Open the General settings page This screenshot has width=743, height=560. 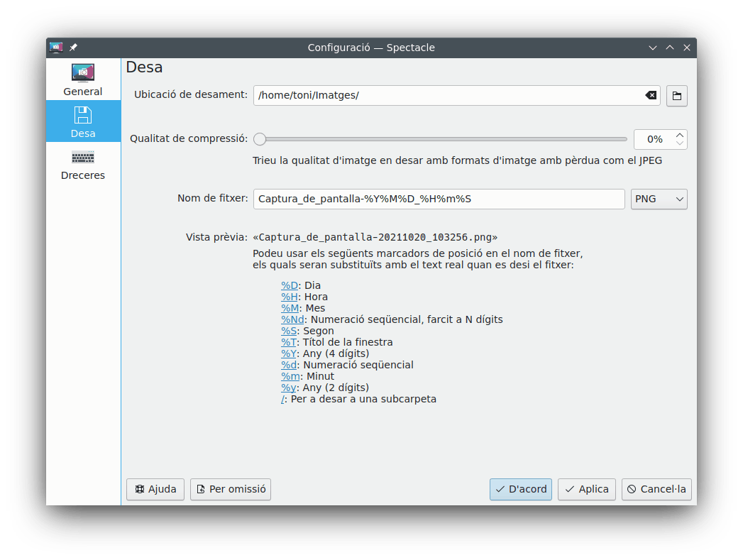pyautogui.click(x=83, y=80)
